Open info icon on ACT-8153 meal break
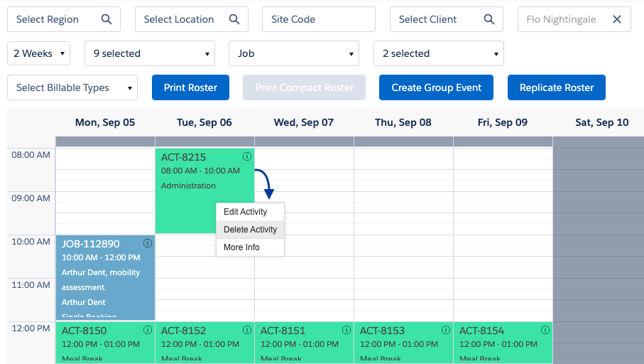Image resolution: width=644 pixels, height=364 pixels. coord(446,330)
